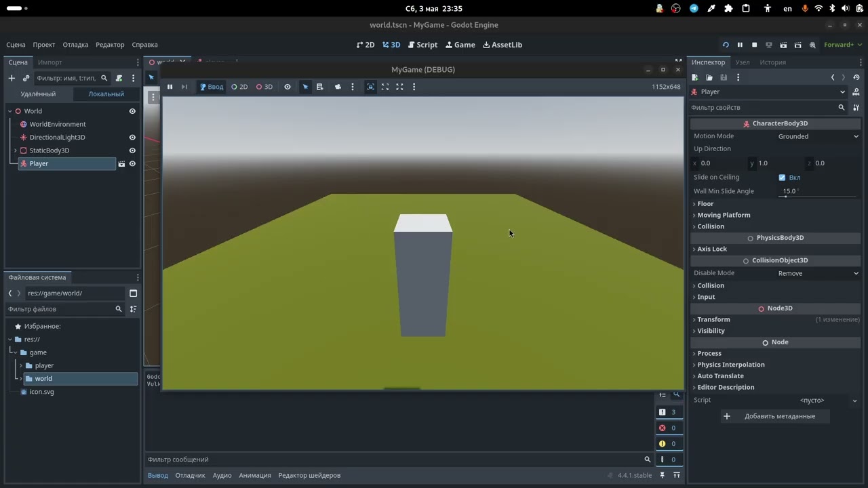868x488 pixels.
Task: Open camera override icon in game toolbar
Action: pos(338,87)
